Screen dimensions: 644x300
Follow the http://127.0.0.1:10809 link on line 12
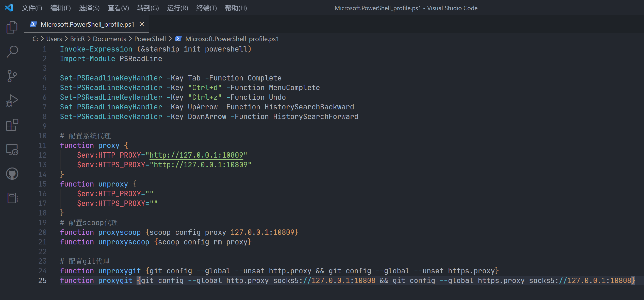[x=197, y=155]
